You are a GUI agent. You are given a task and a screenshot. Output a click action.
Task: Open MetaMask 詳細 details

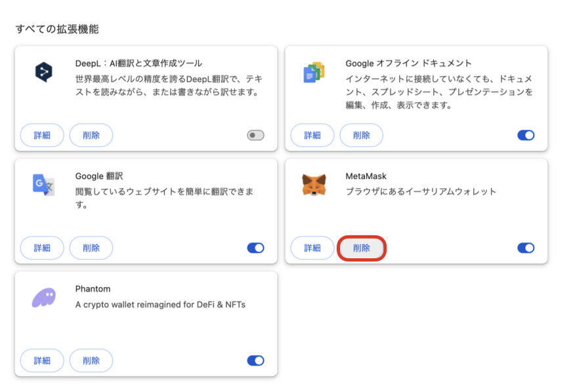point(312,248)
